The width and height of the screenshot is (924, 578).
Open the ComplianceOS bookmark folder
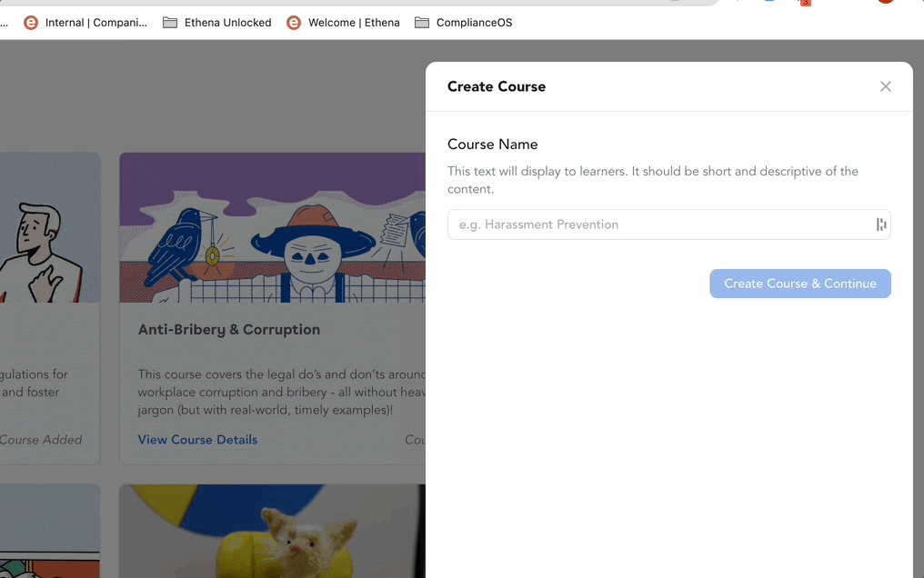pyautogui.click(x=463, y=23)
